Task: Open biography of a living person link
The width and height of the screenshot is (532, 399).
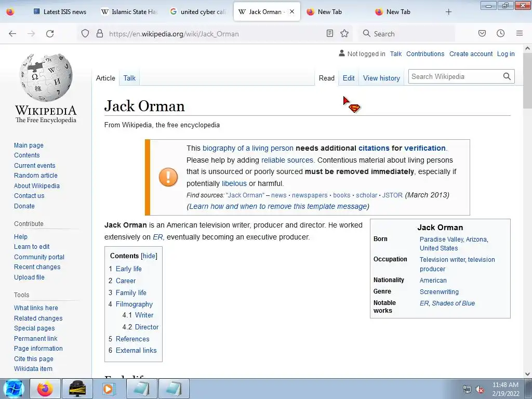Action: 248,148
